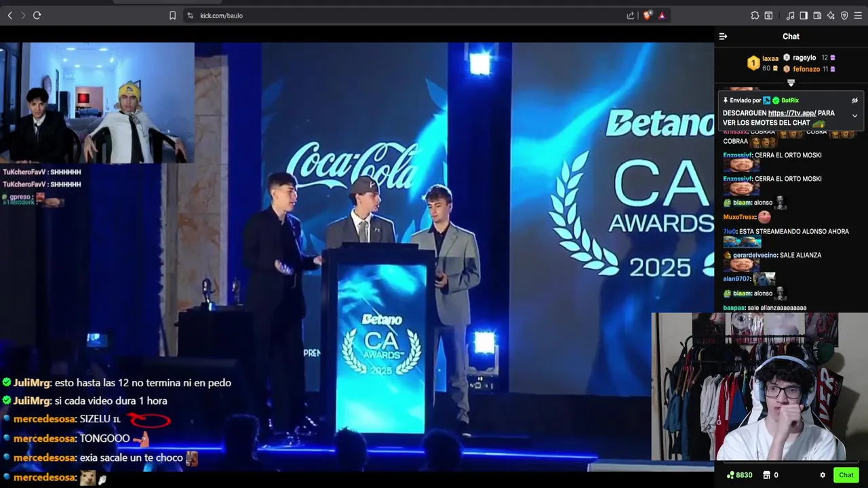Open site info next to kick.com/baulo
Viewport: 868px width, 488px height.
pos(190,15)
